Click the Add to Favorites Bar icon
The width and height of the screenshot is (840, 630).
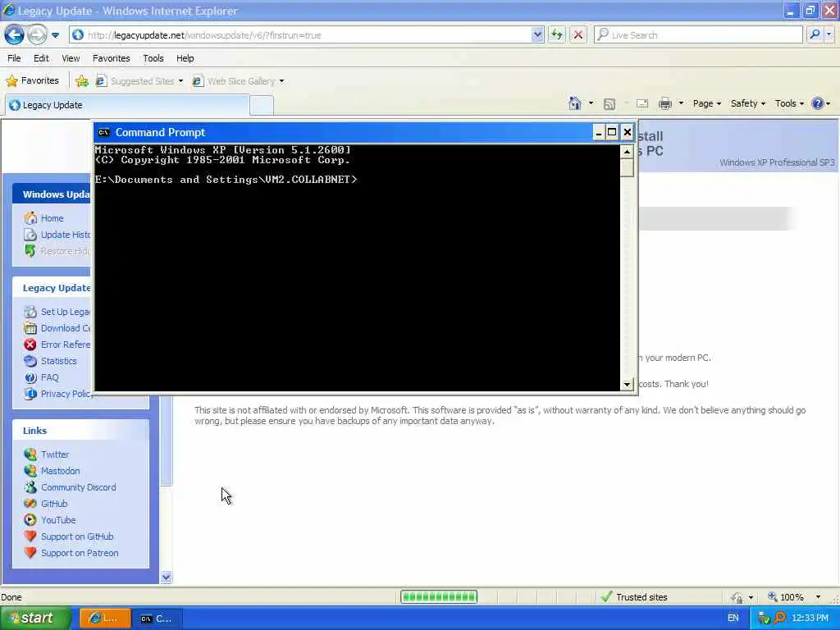click(82, 81)
